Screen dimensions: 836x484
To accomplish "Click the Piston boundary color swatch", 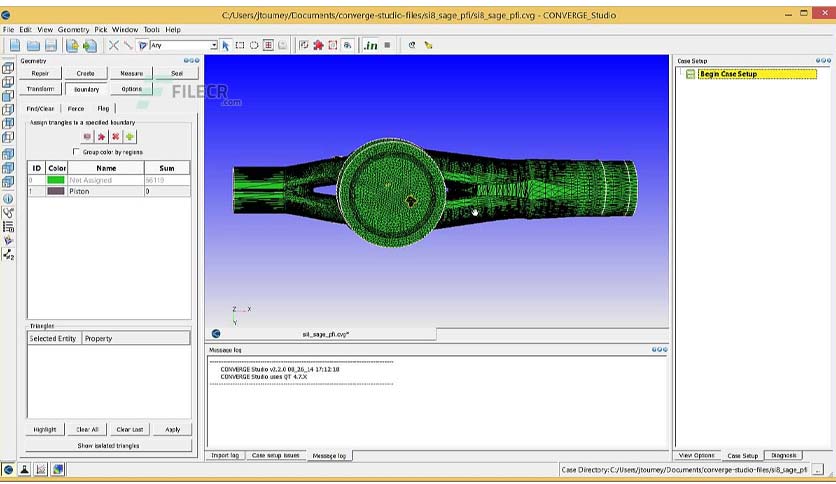I will pyautogui.click(x=55, y=191).
